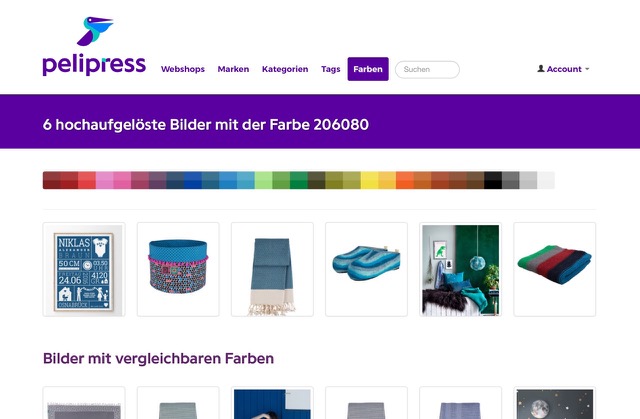Choose the orange color swatch
Screen dimensions: 640x419
click(x=404, y=180)
